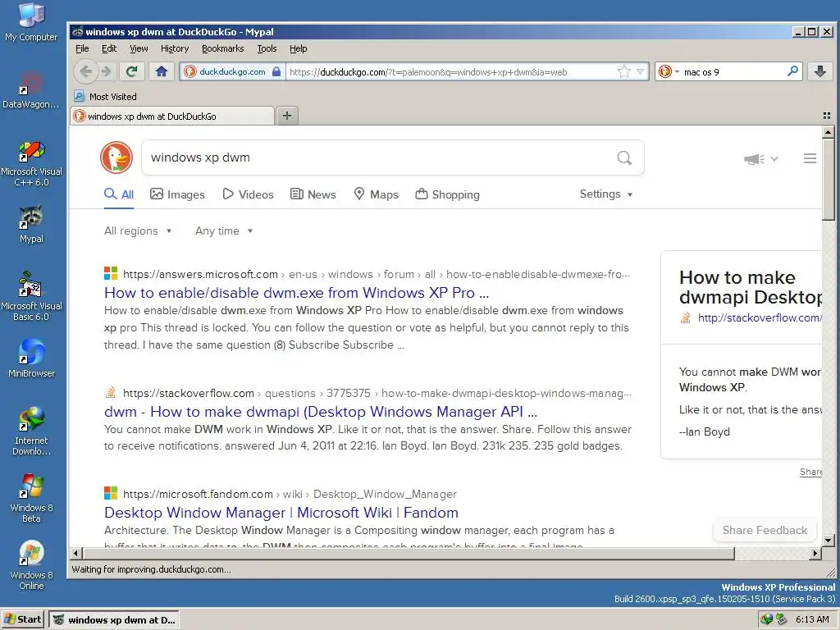Click the horizontal scrollbar right arrow
The width and height of the screenshot is (840, 630).
point(815,553)
